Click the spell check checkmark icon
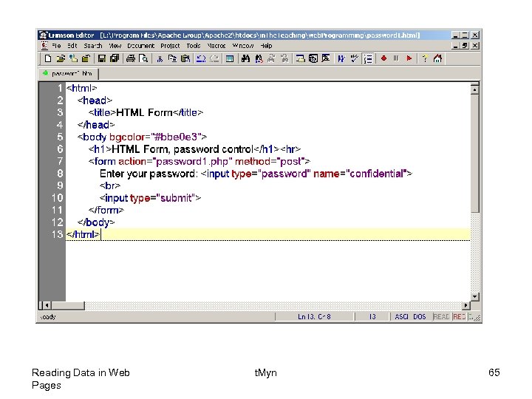 [x=355, y=58]
